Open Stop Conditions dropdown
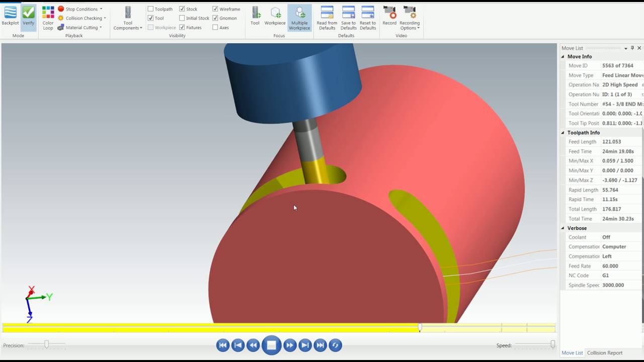 coord(80,9)
